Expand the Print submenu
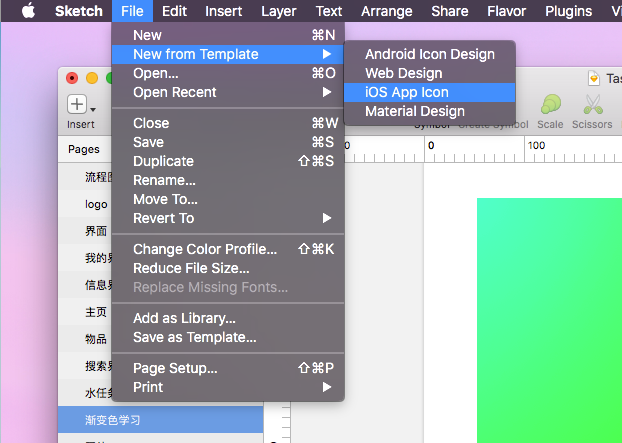This screenshot has width=622, height=443. (228, 387)
